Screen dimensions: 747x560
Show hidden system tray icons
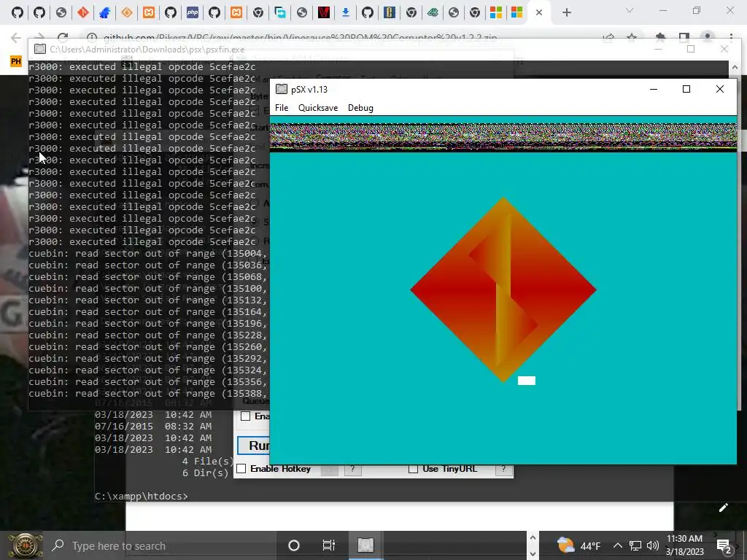pyautogui.click(x=617, y=545)
